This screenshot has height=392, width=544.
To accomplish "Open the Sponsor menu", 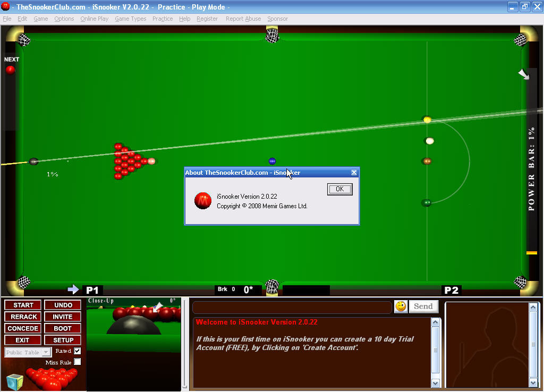I will 277,19.
